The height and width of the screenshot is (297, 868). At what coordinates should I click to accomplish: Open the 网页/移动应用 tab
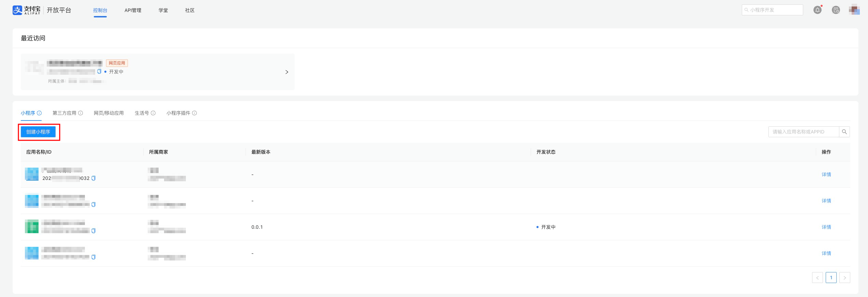pos(109,113)
